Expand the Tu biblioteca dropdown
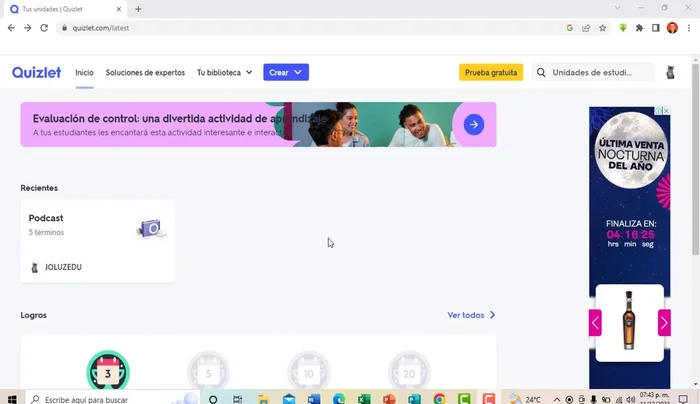Viewport: 700px width, 404px height. point(225,72)
